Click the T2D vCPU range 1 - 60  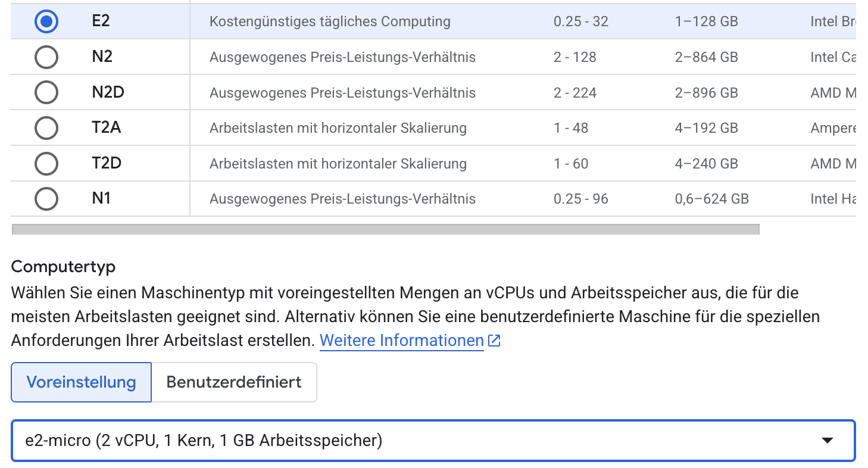(x=570, y=164)
